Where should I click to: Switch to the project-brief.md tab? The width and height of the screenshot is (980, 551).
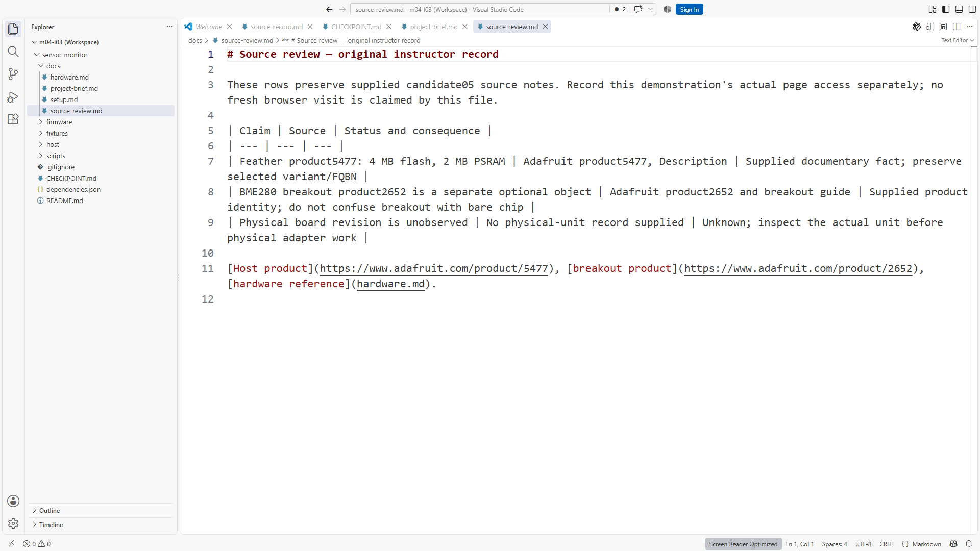pos(434,27)
